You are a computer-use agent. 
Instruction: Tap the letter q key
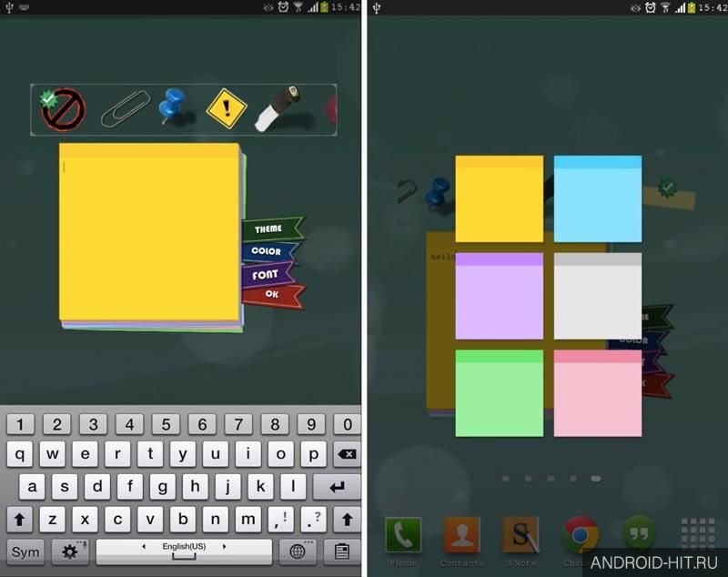pos(19,454)
